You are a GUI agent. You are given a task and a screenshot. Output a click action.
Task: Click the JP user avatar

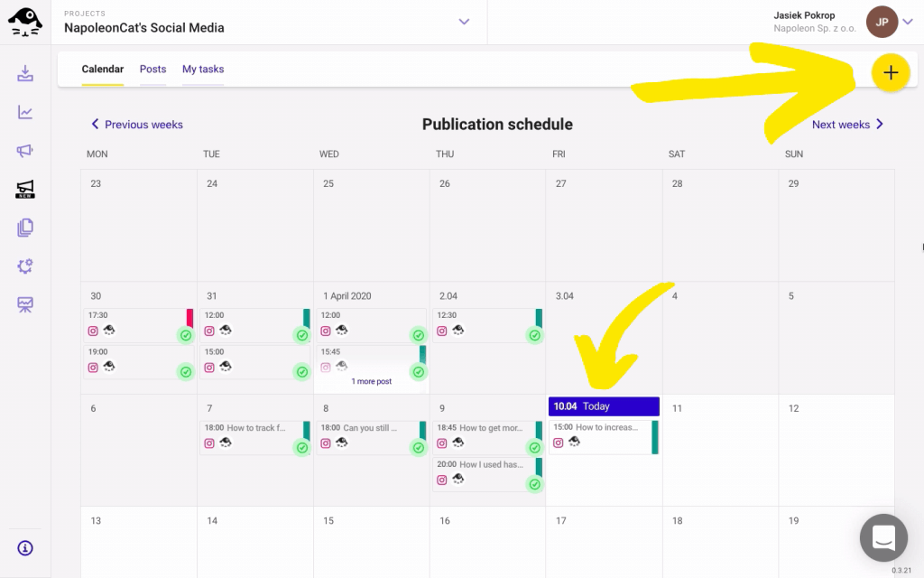coord(882,22)
